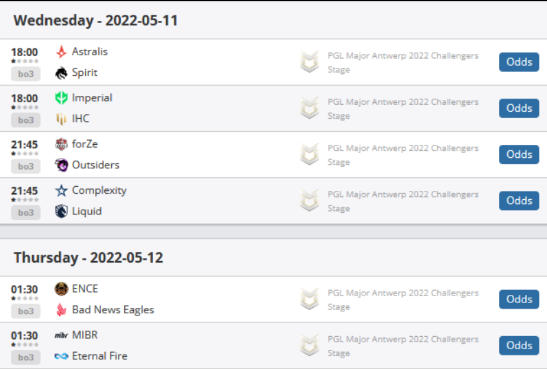Click the Complexity star logo
This screenshot has width=547, height=369.
point(61,190)
